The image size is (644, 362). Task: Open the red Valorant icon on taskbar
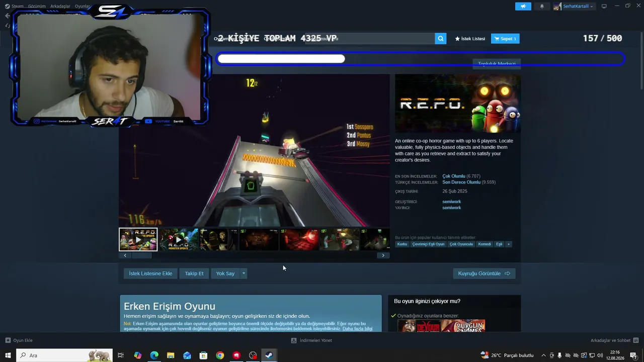click(x=236, y=355)
